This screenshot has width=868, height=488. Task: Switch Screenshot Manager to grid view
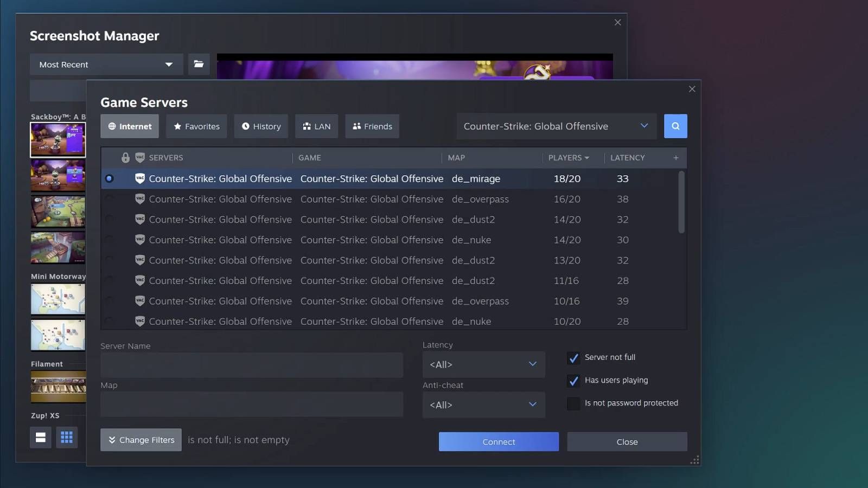67,438
